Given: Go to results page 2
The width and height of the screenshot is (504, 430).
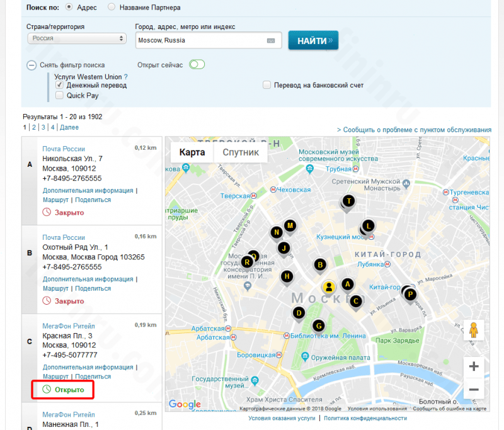Looking at the screenshot, I should (x=34, y=127).
